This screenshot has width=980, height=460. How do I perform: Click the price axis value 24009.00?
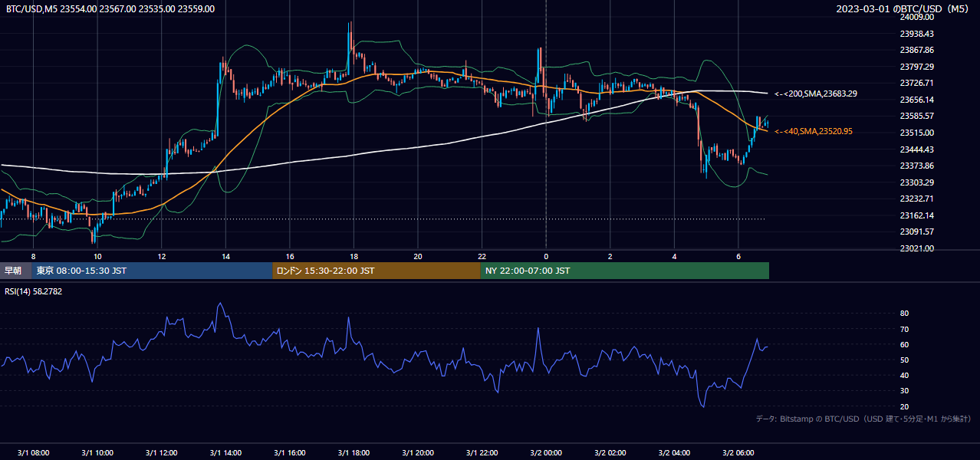[916, 17]
